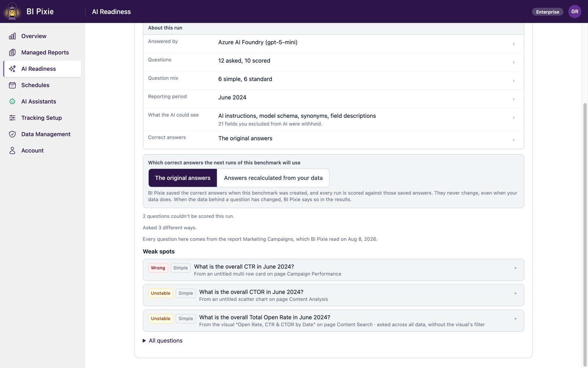Screen dimensions: 588x368
Task: Click the Enterprise plan badge
Action: [x=548, y=12]
